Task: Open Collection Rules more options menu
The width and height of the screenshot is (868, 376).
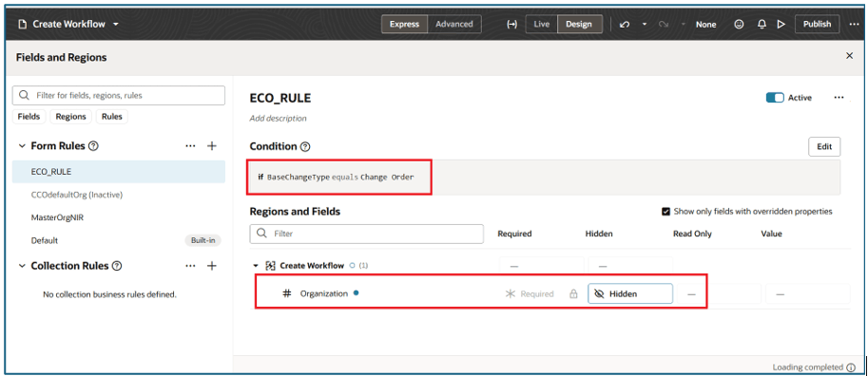Action: (x=190, y=266)
